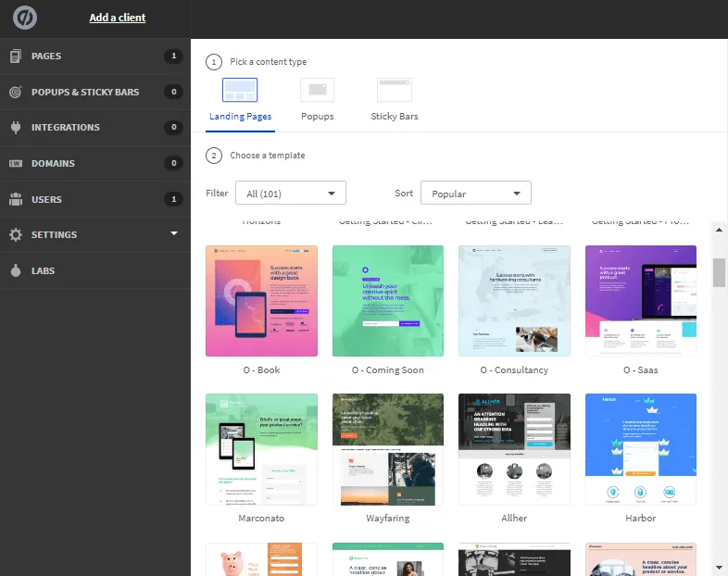Click the Settings gear icon
The width and height of the screenshot is (728, 576).
point(16,235)
